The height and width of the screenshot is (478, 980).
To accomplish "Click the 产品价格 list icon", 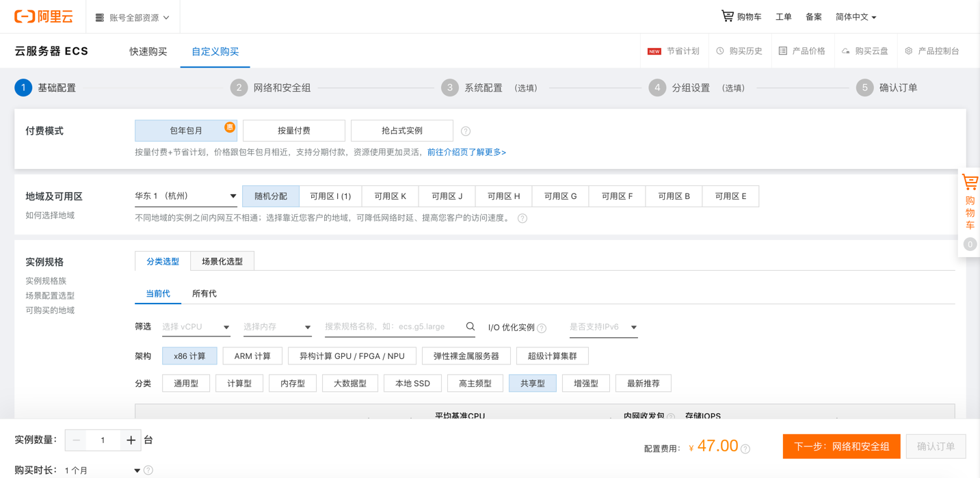I will click(783, 51).
